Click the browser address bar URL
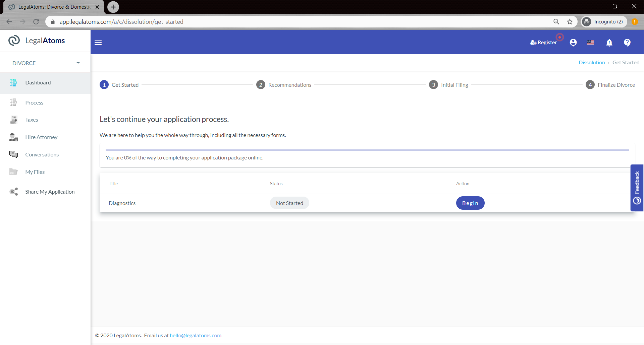Image resolution: width=644 pixels, height=345 pixels. 121,22
